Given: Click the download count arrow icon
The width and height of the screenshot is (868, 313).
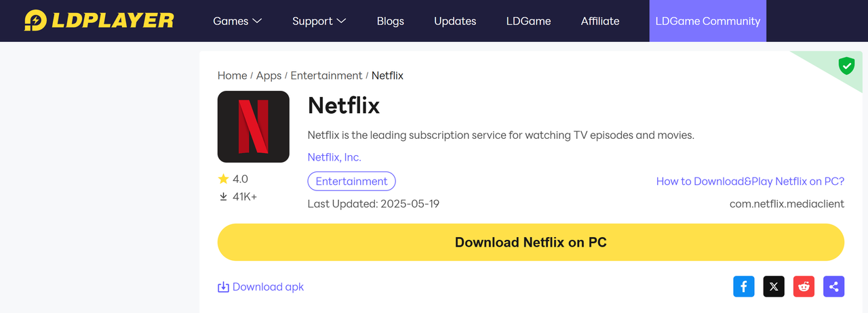Looking at the screenshot, I should tap(223, 196).
